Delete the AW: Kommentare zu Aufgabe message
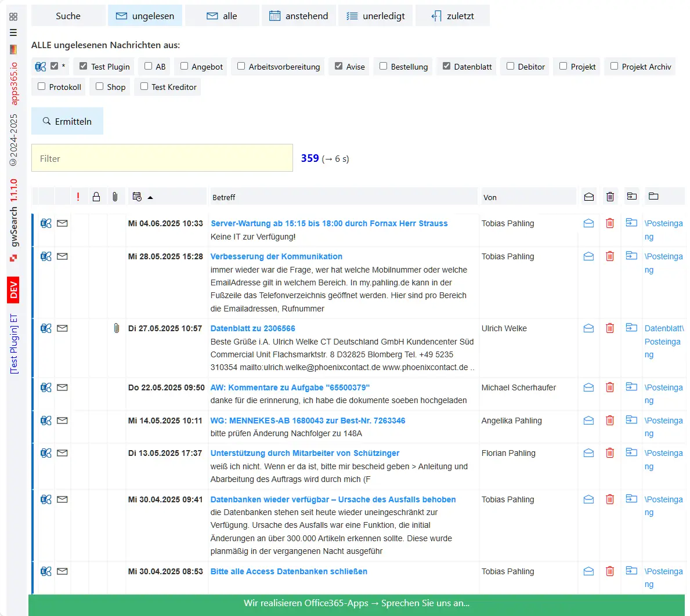Viewport: 690px width, 616px height. click(x=609, y=387)
